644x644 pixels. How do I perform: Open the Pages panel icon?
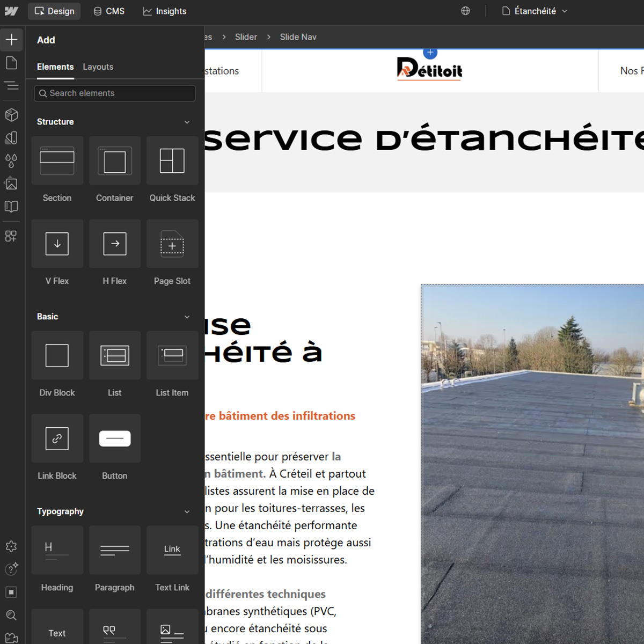tap(11, 63)
